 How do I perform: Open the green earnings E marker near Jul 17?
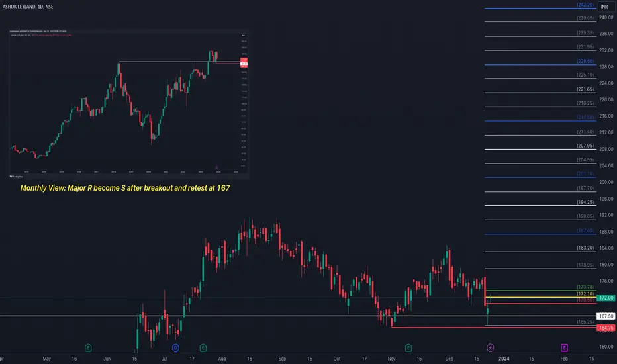click(203, 348)
